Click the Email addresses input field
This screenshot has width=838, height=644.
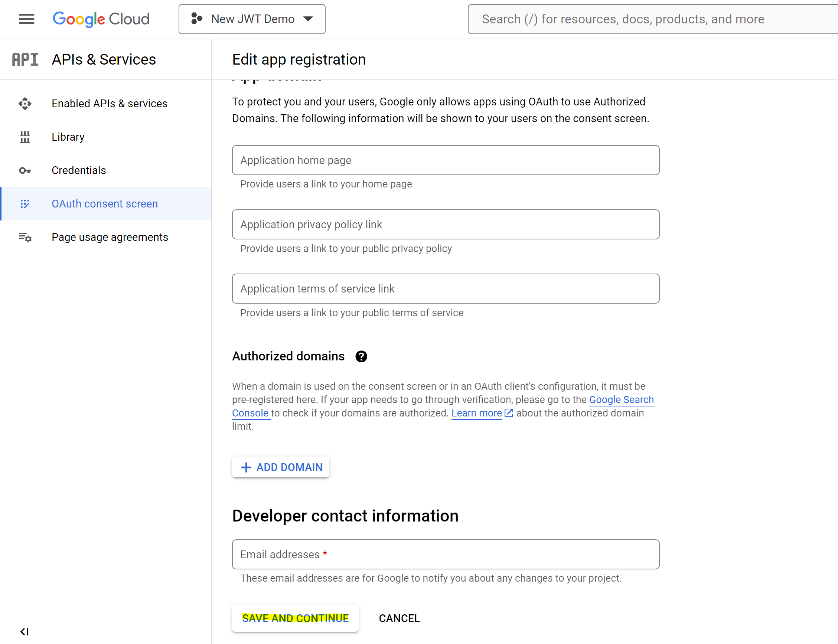[x=445, y=554]
